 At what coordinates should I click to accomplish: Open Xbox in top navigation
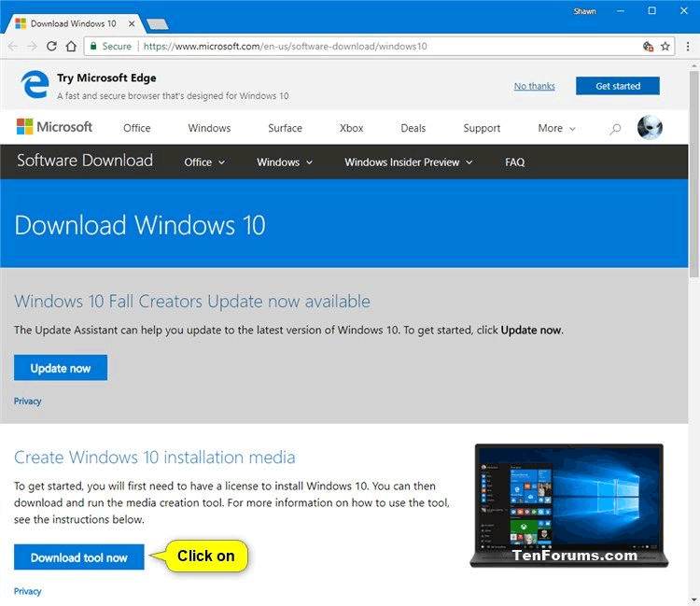click(351, 129)
